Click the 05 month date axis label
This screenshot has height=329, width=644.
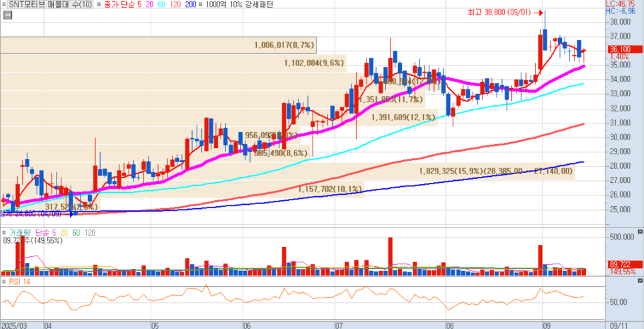[155, 325]
